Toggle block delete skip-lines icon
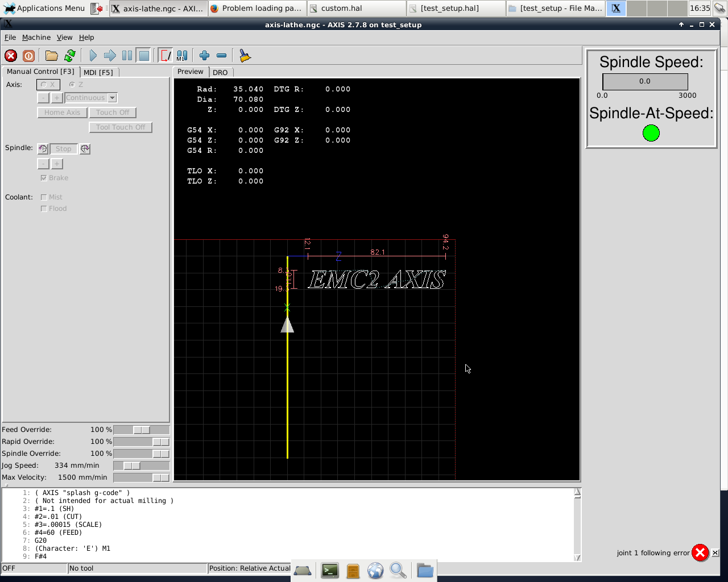The width and height of the screenshot is (728, 582). [x=165, y=56]
